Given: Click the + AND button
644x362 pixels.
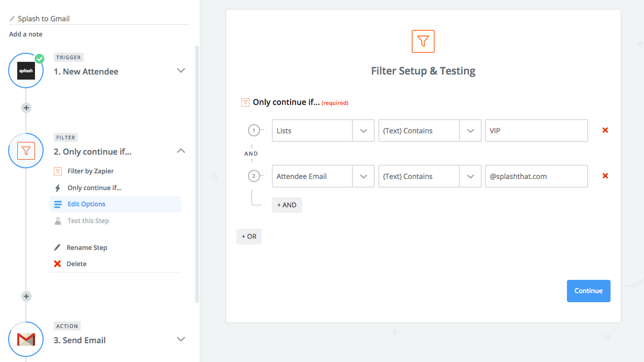Looking at the screenshot, I should (287, 205).
